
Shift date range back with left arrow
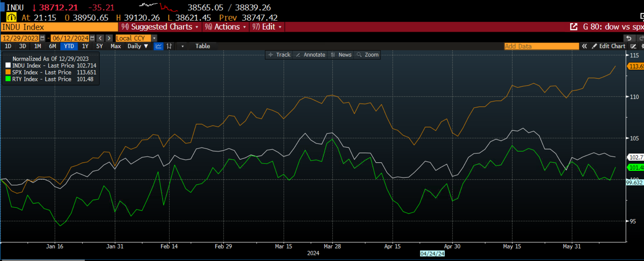tap(100, 38)
